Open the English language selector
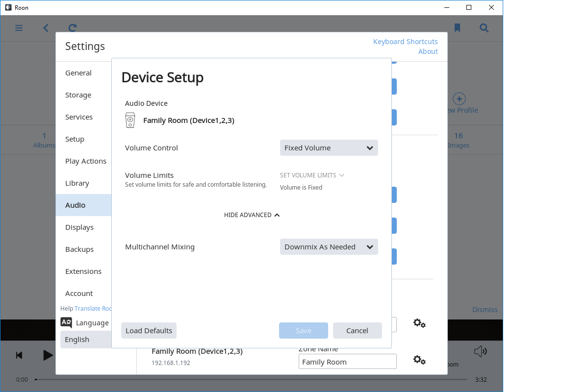 tap(86, 340)
